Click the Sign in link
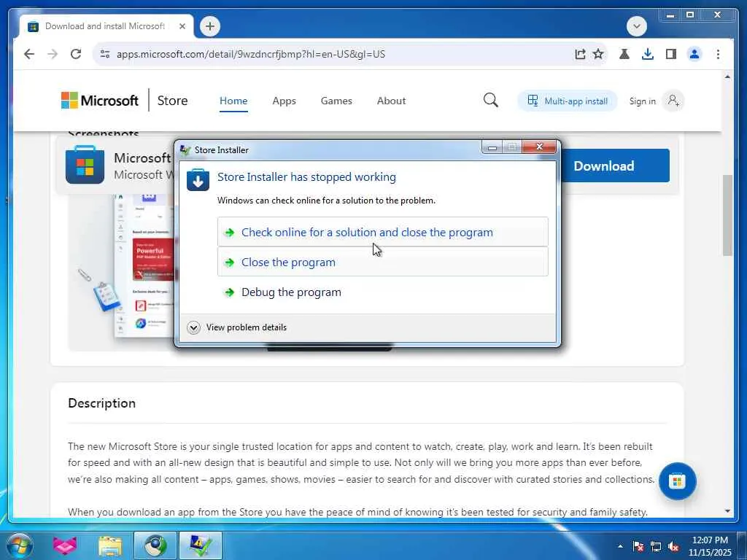 click(642, 101)
